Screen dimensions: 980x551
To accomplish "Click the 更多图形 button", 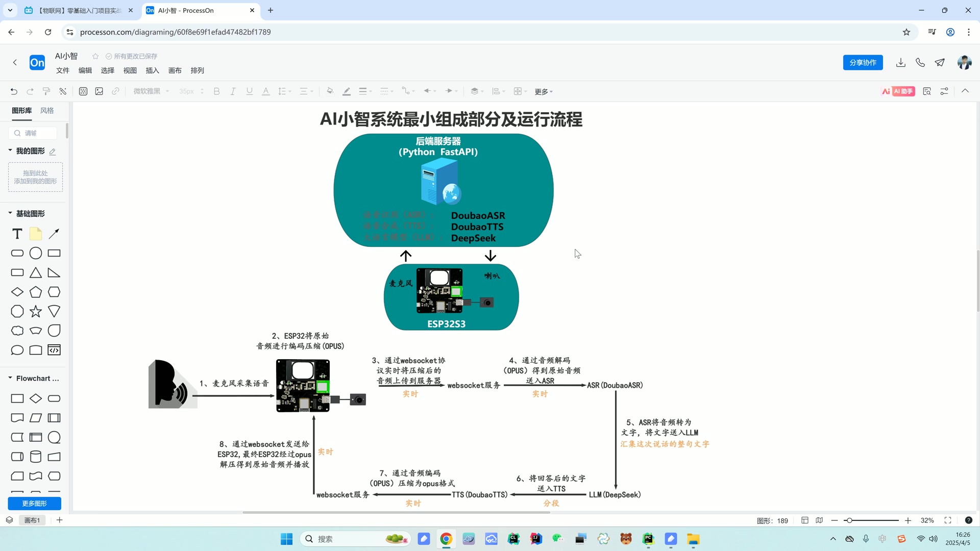I will click(x=35, y=504).
